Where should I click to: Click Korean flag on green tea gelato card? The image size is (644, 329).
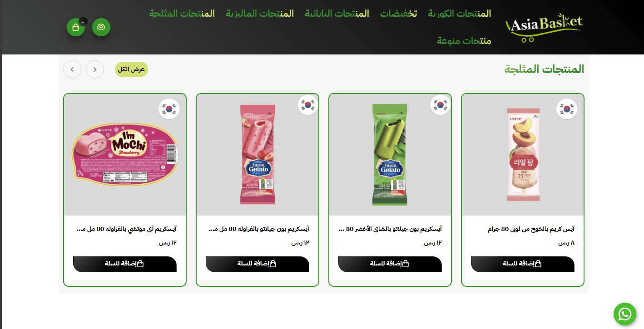coord(441,105)
